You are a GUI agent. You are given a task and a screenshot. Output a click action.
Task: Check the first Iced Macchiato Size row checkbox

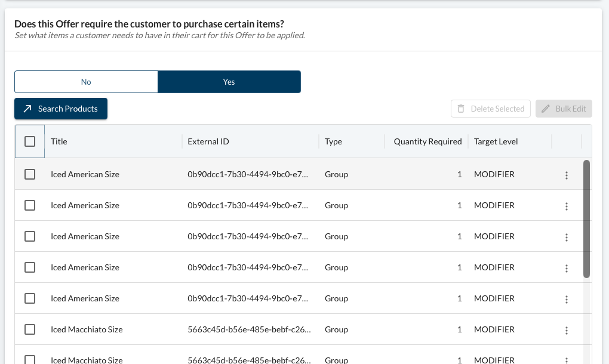tap(30, 329)
